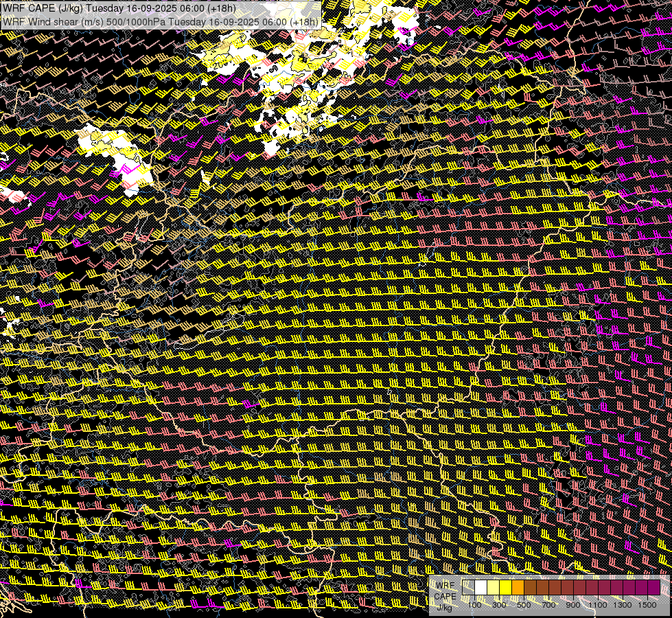Screen dimensions: 672x618
Task: Click the WRF CAPE J/kg legend caption
Action: [445, 597]
